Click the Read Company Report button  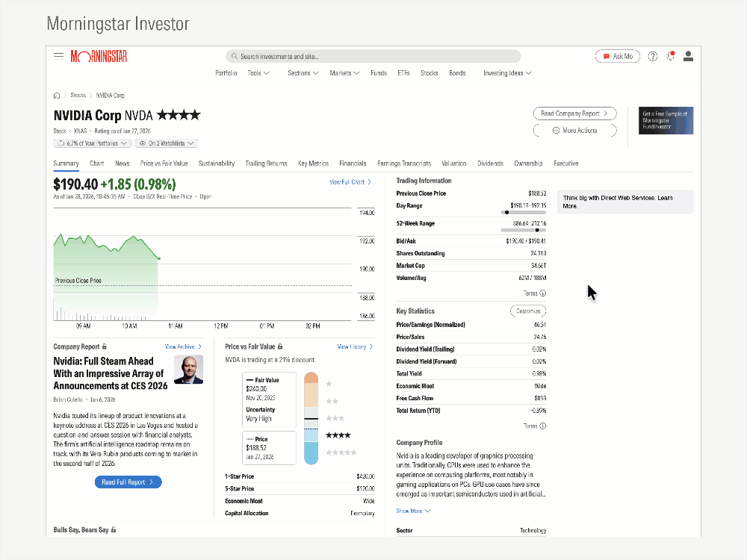pyautogui.click(x=575, y=113)
